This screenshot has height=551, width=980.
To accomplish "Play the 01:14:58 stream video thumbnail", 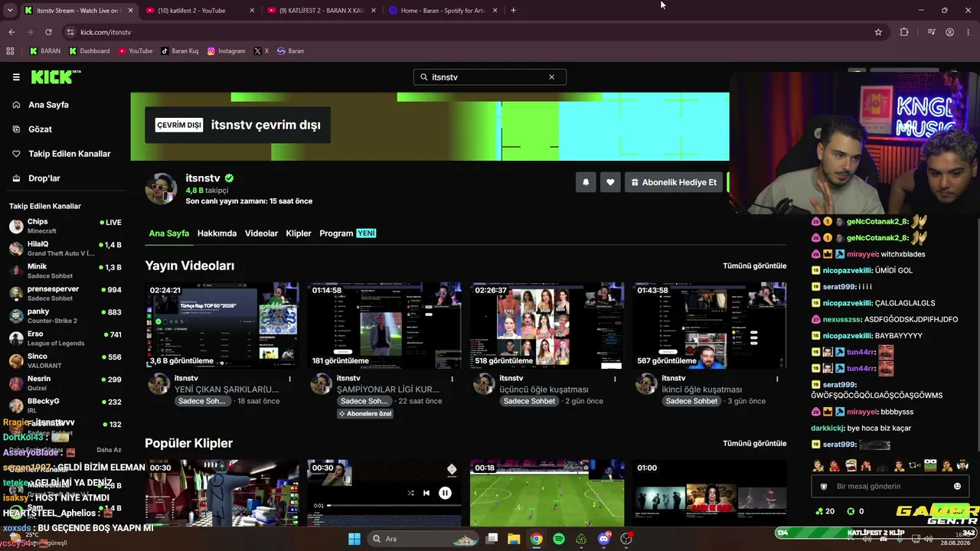I will click(384, 325).
